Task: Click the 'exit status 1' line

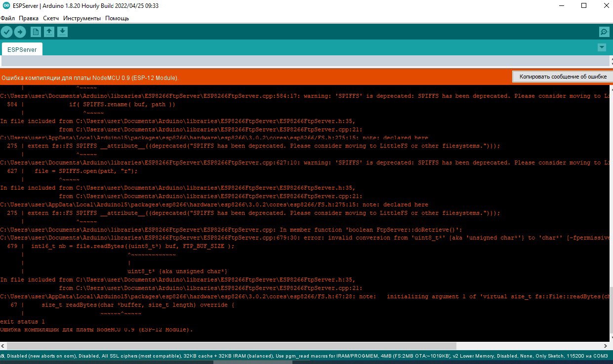Action: 22,322
